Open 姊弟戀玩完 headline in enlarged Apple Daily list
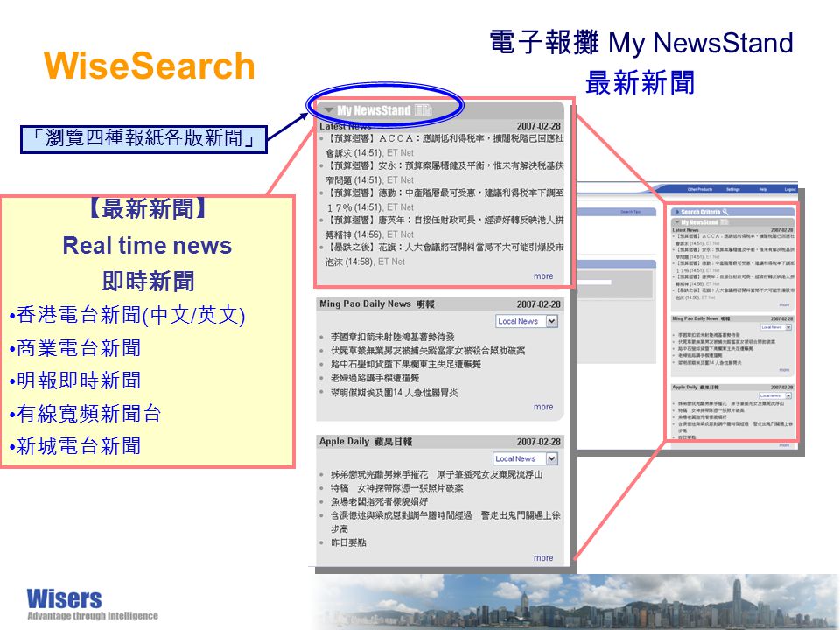The height and width of the screenshot is (630, 840). 437,474
